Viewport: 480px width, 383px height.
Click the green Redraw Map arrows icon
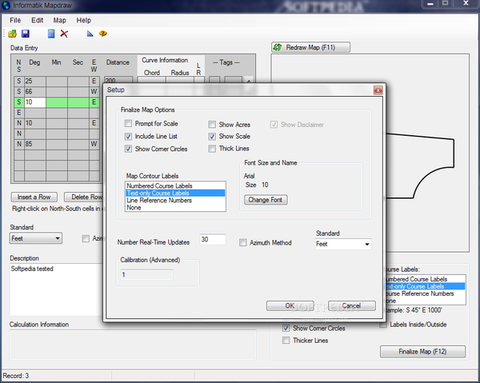click(278, 47)
